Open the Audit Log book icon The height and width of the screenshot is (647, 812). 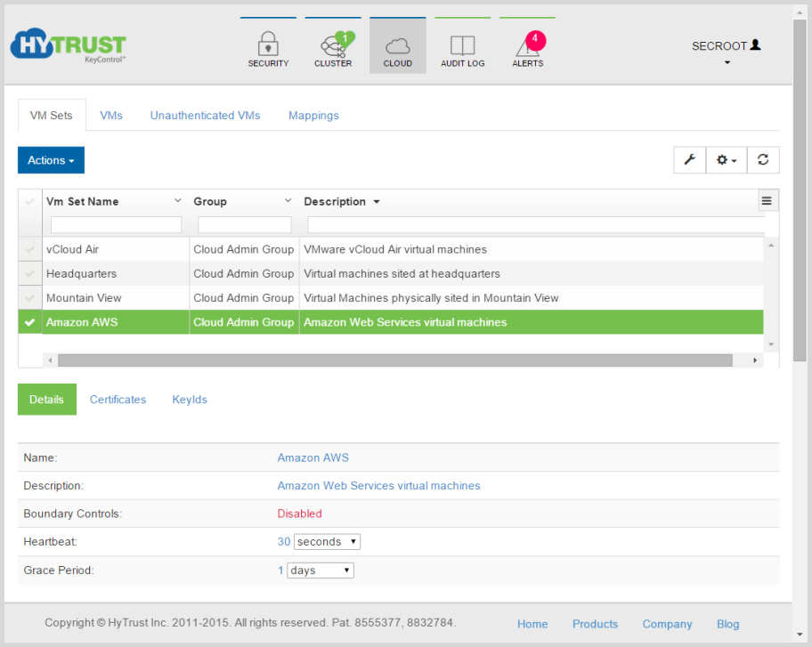(x=462, y=45)
